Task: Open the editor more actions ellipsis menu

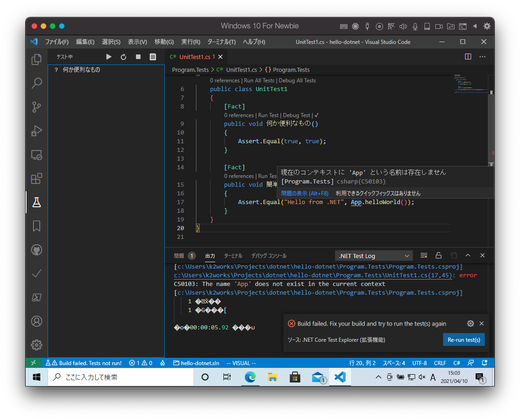Action: (482, 57)
